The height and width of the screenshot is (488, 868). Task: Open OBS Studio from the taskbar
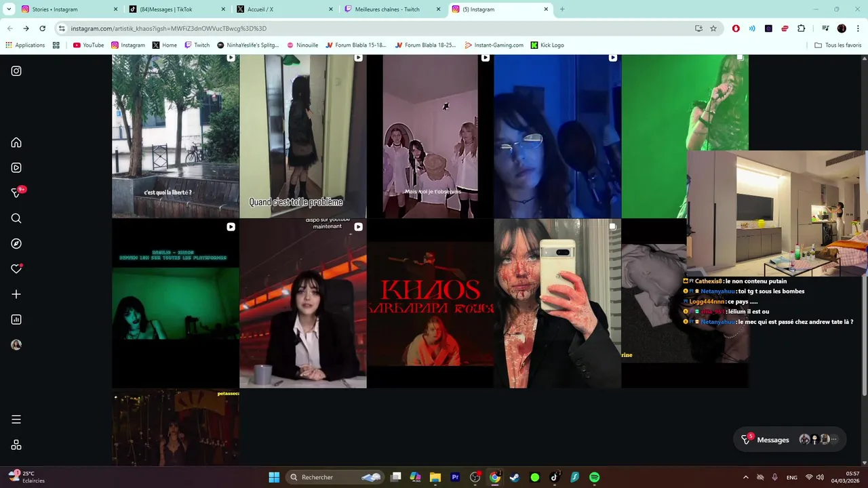click(x=475, y=477)
